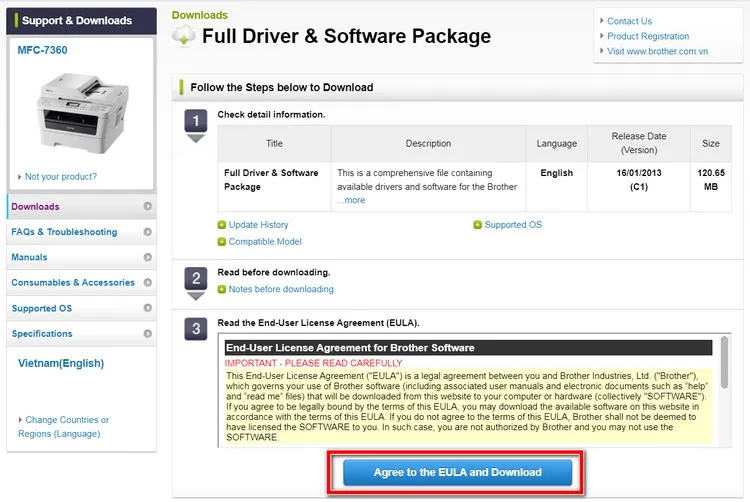Open the Downloads sidebar menu item
This screenshot has width=750, height=502.
tap(36, 207)
